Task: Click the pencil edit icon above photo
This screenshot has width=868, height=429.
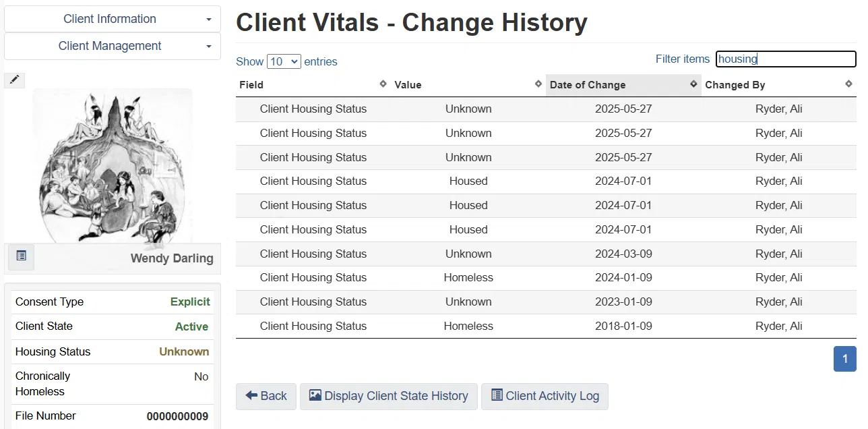Action: pos(15,80)
